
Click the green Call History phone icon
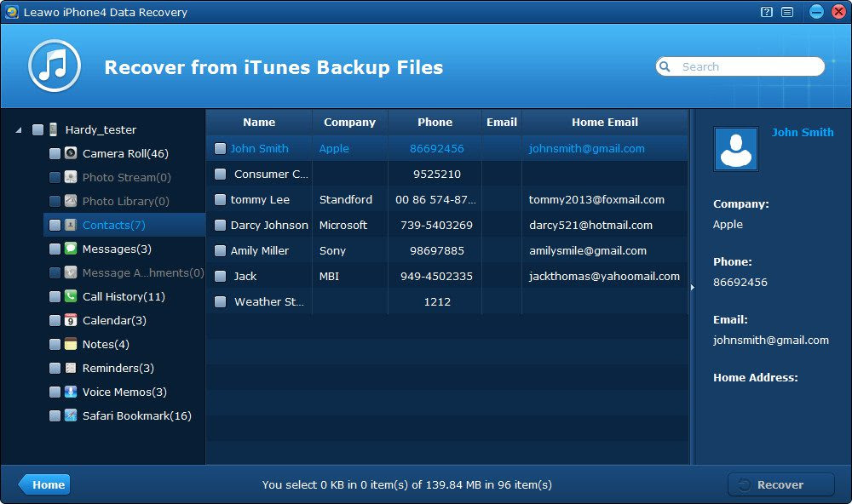tap(71, 296)
